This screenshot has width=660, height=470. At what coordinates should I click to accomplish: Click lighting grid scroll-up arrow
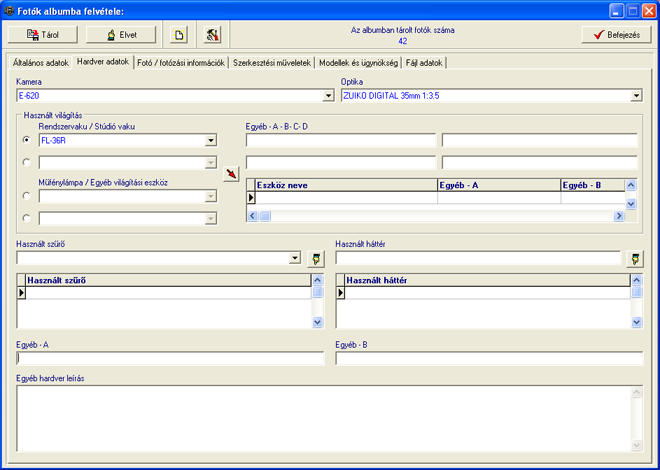point(631,185)
